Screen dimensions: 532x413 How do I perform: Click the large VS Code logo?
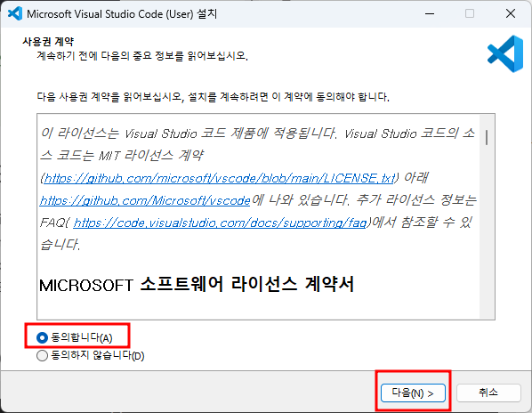tap(505, 53)
